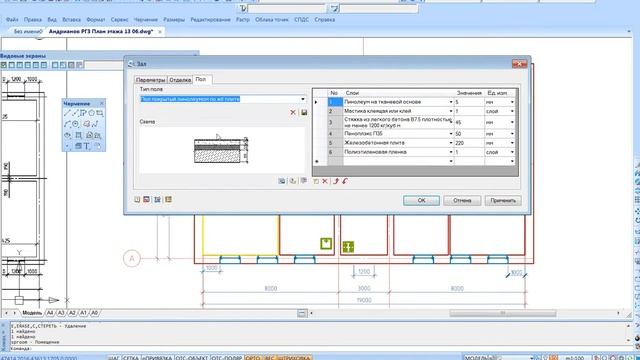Open the СПДС menu

[x=301, y=20]
